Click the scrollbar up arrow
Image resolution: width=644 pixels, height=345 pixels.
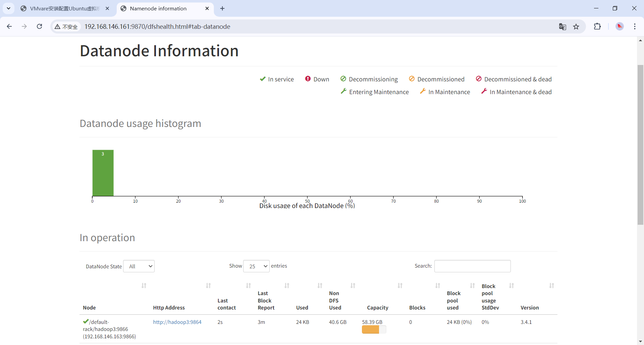coord(640,40)
